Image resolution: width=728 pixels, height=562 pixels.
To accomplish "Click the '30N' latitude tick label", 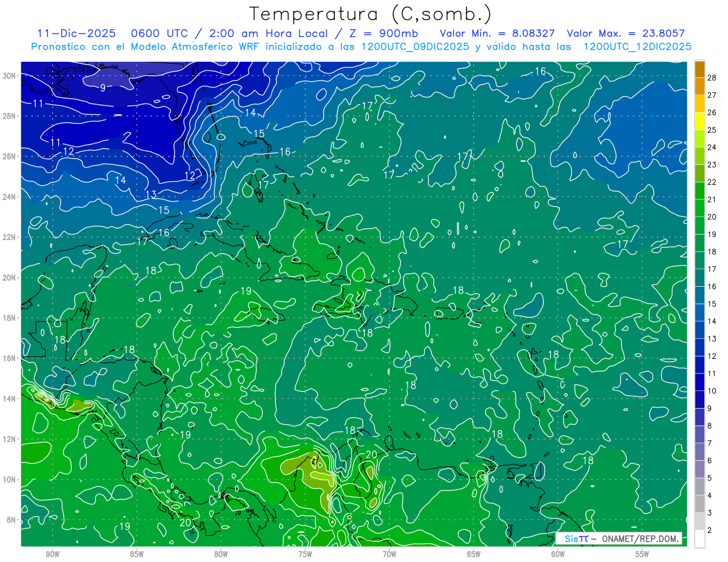I will pos(10,76).
